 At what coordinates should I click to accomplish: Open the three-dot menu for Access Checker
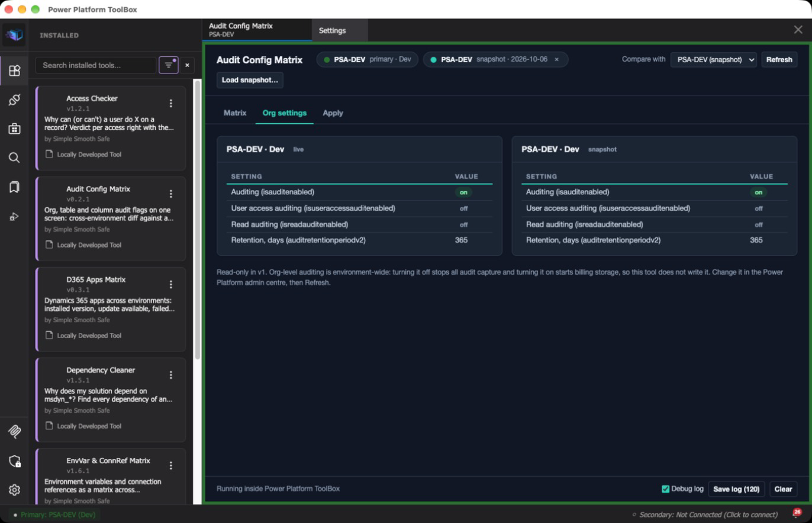coord(171,103)
